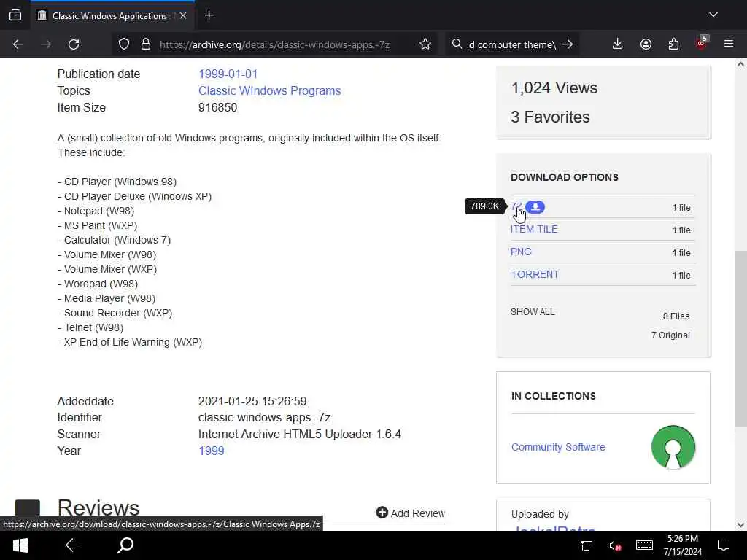
Task: Open the downloads panel icon
Action: [x=617, y=44]
